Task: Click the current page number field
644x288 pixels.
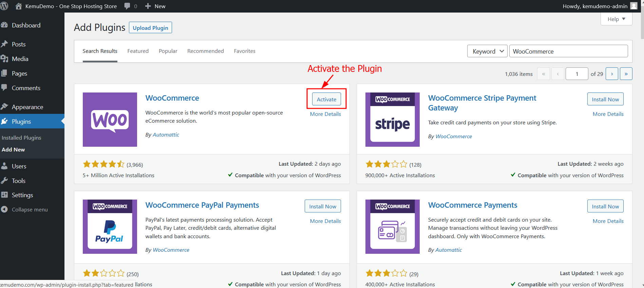Action: tap(577, 74)
